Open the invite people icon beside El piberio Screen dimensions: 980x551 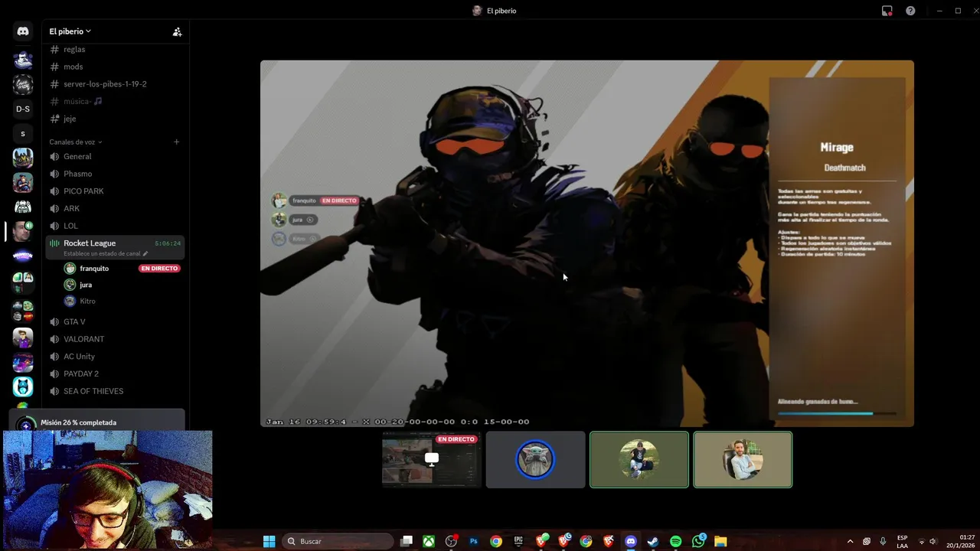point(177,31)
